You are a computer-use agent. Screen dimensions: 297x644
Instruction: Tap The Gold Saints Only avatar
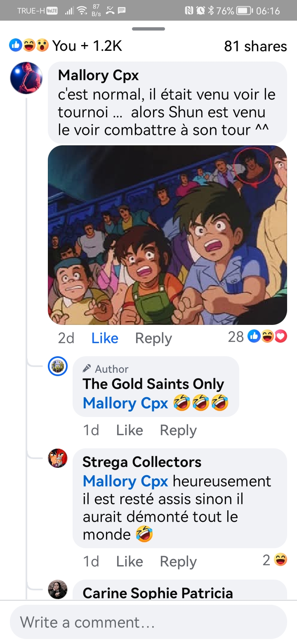click(x=58, y=366)
